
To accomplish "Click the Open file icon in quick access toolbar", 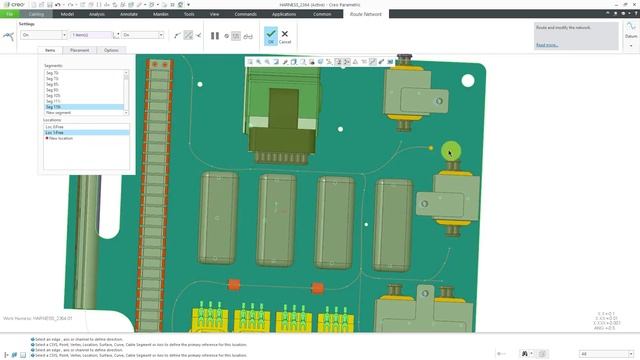I will coord(42,4).
